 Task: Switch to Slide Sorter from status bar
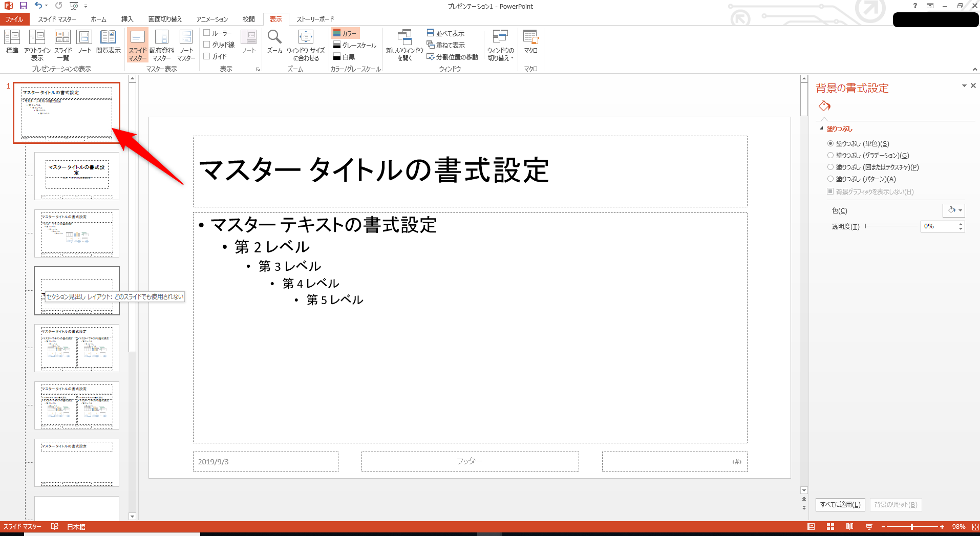(830, 527)
